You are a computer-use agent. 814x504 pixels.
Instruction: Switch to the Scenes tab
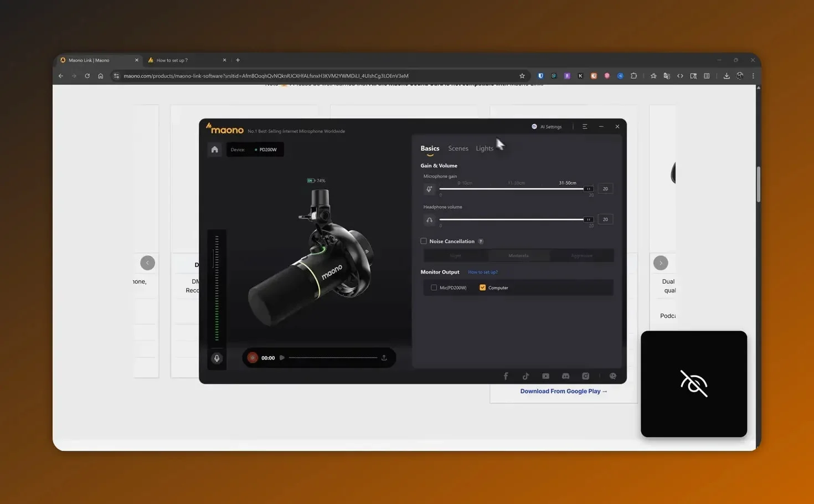458,148
